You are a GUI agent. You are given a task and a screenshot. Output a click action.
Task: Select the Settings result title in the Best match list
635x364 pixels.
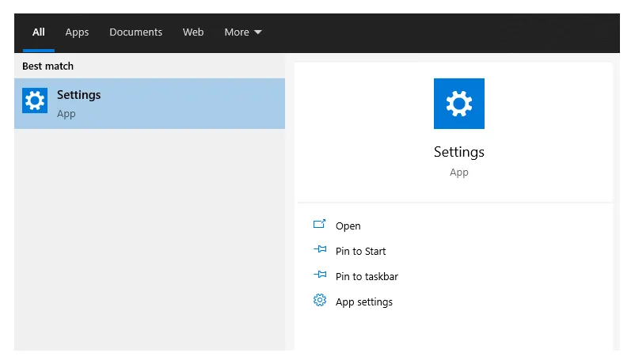pos(78,95)
